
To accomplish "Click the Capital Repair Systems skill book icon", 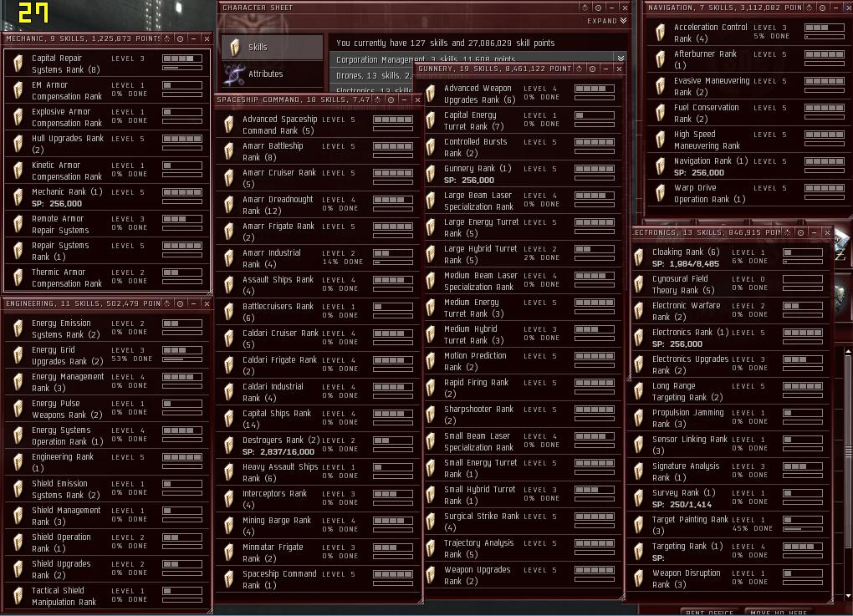I will (18, 64).
